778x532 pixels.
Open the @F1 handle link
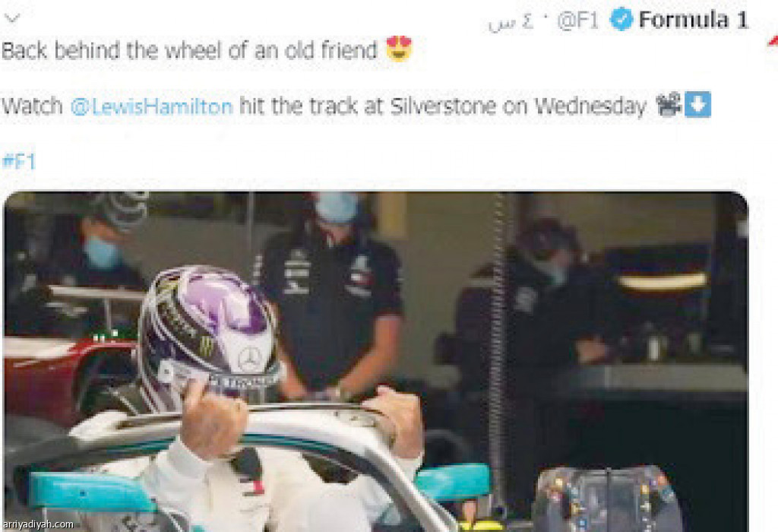pyautogui.click(x=578, y=21)
